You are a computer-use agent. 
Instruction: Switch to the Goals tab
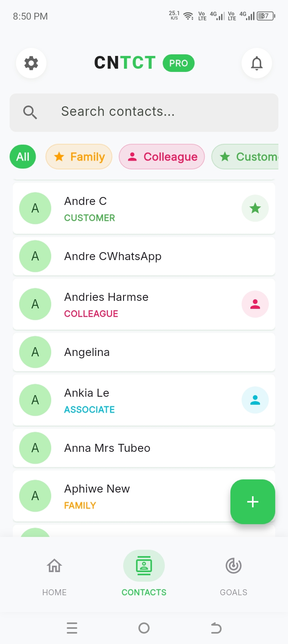[234, 574]
